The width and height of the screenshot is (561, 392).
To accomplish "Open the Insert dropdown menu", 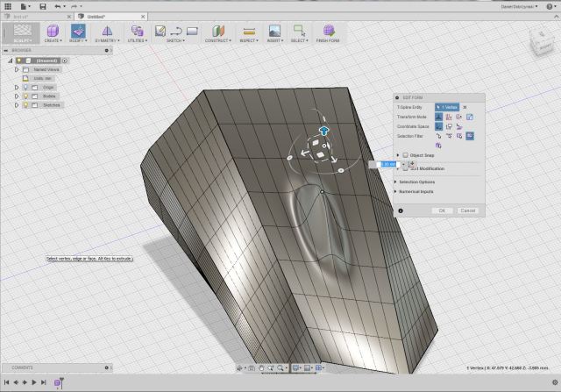I will click(274, 40).
